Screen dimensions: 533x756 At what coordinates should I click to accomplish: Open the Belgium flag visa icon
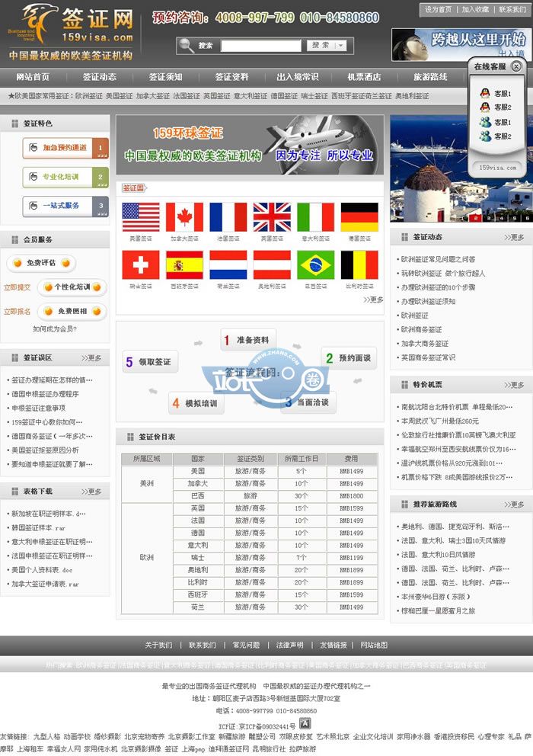359,264
